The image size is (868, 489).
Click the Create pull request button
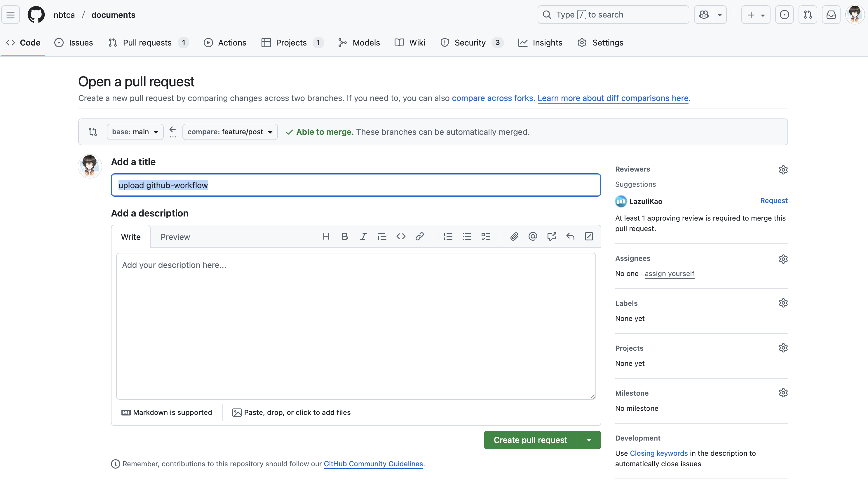530,440
